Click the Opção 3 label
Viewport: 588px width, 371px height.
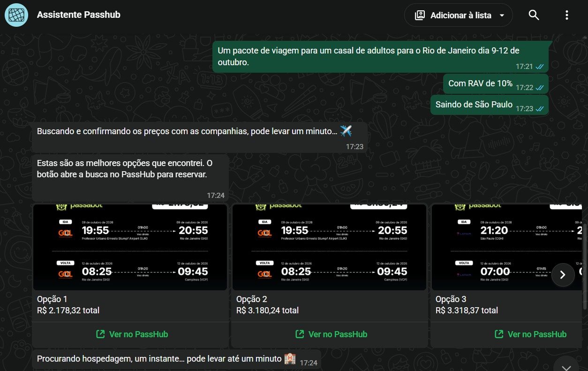(x=451, y=299)
